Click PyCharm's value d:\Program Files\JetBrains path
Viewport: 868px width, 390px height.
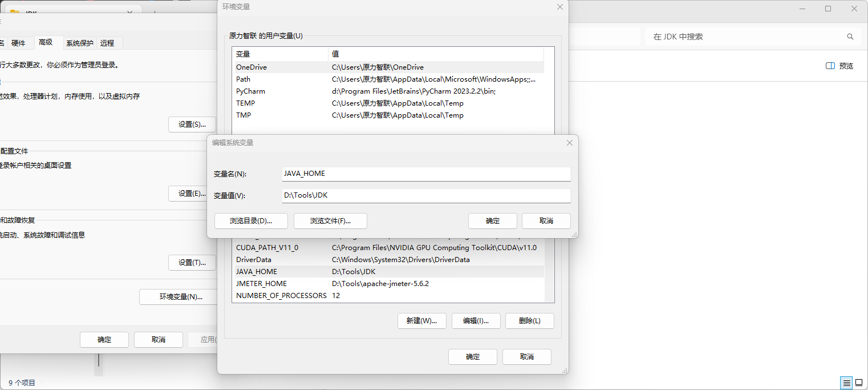click(413, 91)
